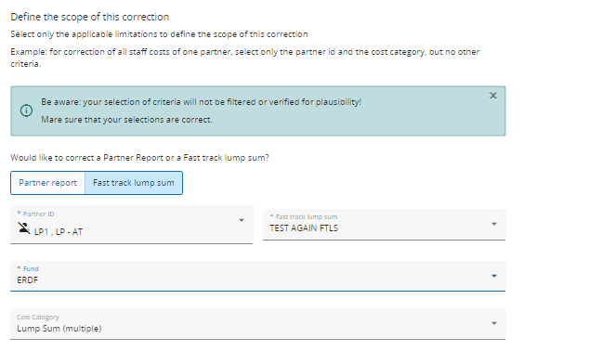The width and height of the screenshot is (615, 364).
Task: Click the Lump Sum (multiple) value
Action: pyautogui.click(x=59, y=329)
